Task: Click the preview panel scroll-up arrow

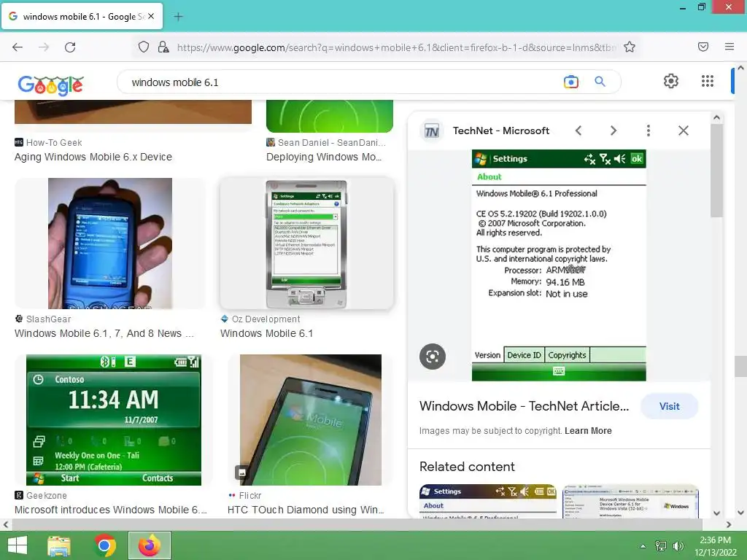Action: pos(716,117)
